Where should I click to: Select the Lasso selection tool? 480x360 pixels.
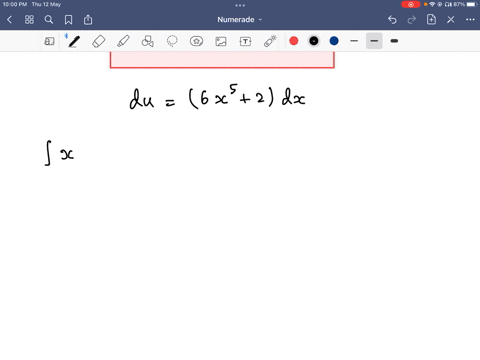coord(172,41)
